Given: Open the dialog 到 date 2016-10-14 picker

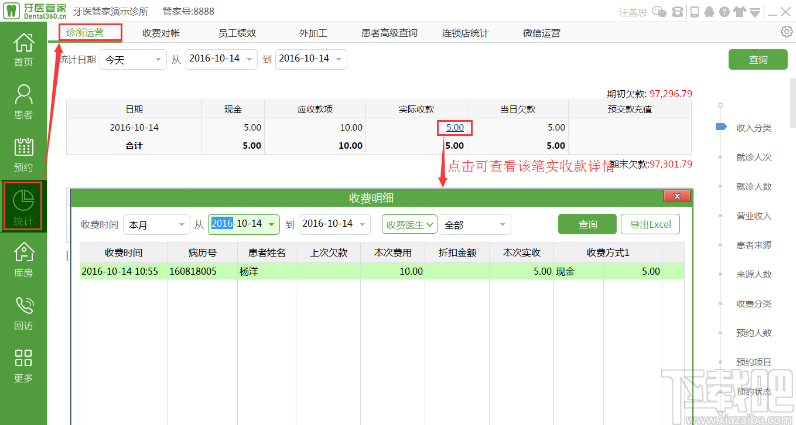Looking at the screenshot, I should (x=335, y=224).
